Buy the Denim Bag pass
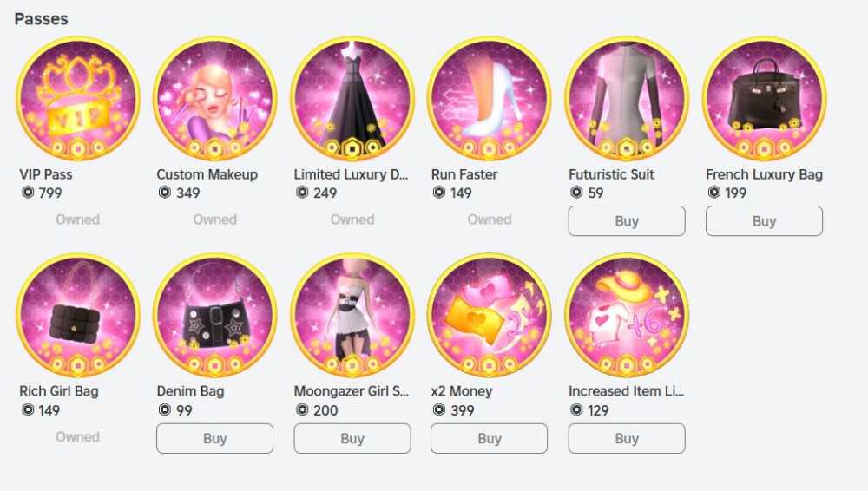 214,438
